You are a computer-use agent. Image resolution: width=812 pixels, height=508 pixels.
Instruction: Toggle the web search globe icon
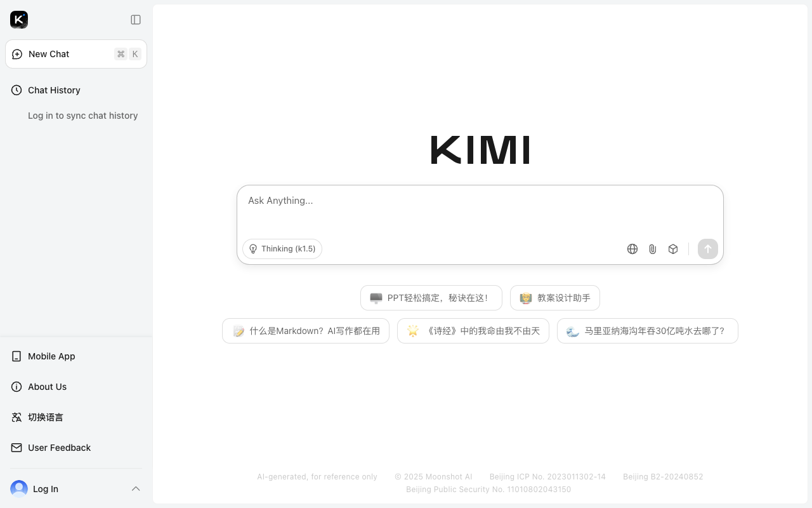pos(632,249)
